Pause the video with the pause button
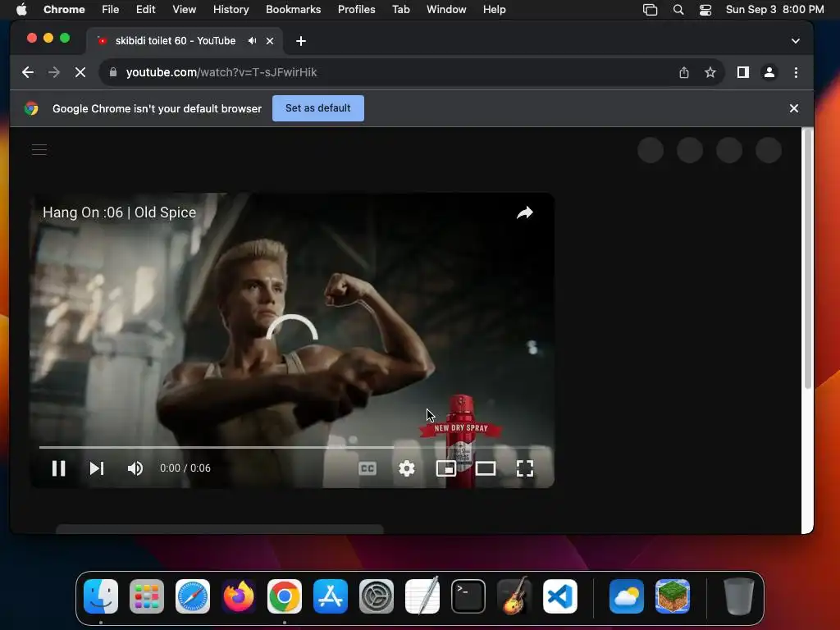The height and width of the screenshot is (630, 840). (58, 468)
